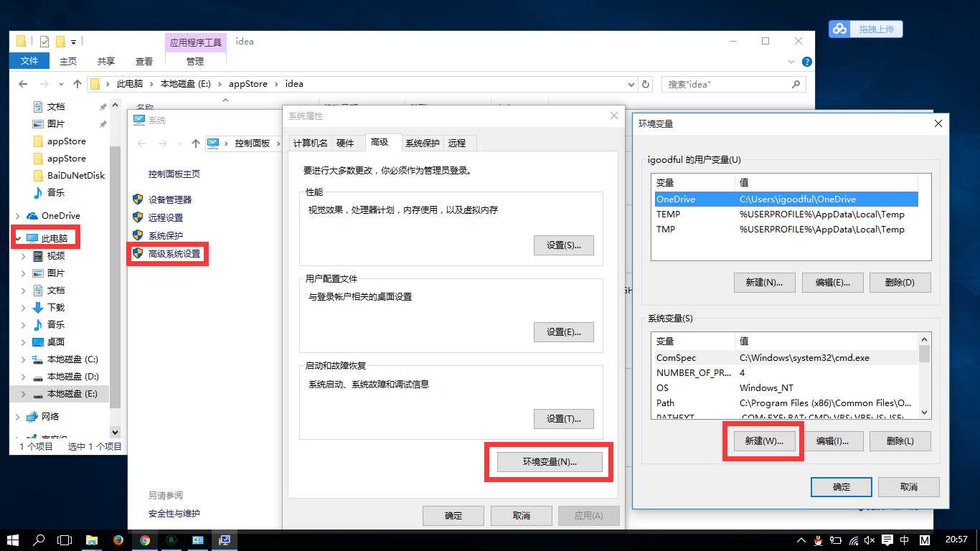Switch to the 系统保护 tab in 系统属性
The width and height of the screenshot is (980, 551).
coord(422,143)
